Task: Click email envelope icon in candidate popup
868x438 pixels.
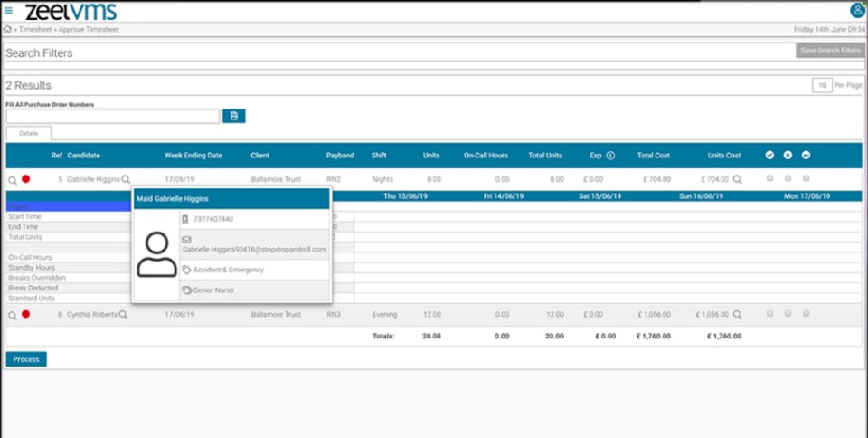Action: pyautogui.click(x=186, y=240)
